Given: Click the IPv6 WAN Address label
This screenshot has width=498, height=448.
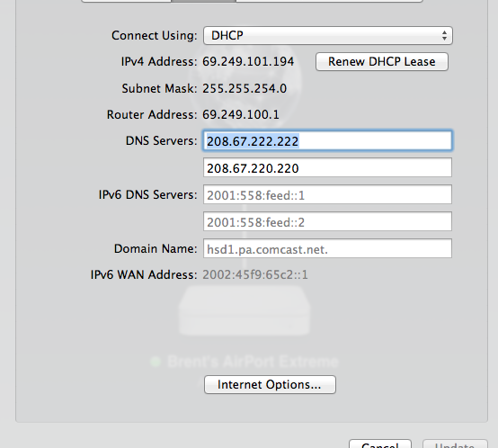Looking at the screenshot, I should pos(144,275).
